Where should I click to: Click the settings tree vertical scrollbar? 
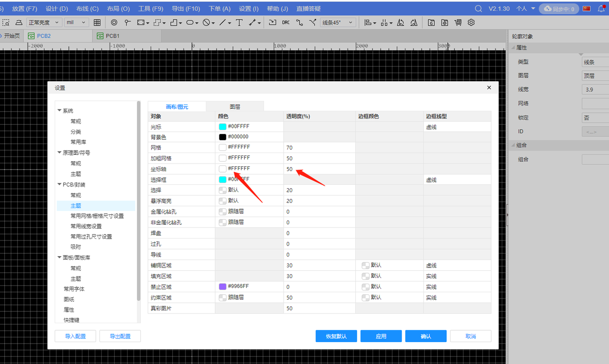point(138,200)
